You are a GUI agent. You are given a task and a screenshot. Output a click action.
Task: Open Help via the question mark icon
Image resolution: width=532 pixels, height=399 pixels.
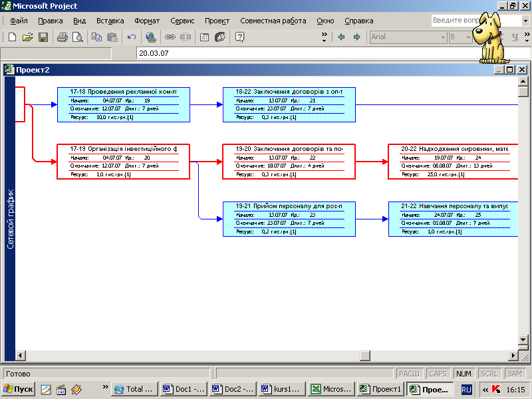point(239,37)
